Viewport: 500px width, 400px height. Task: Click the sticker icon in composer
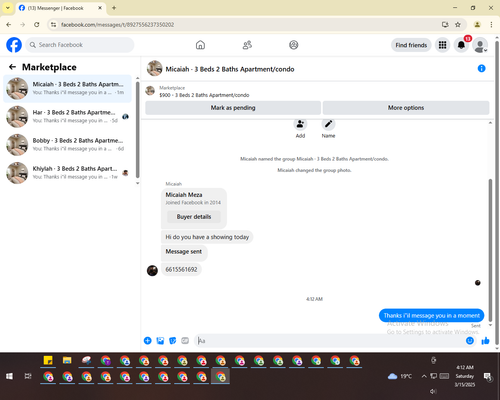click(173, 341)
